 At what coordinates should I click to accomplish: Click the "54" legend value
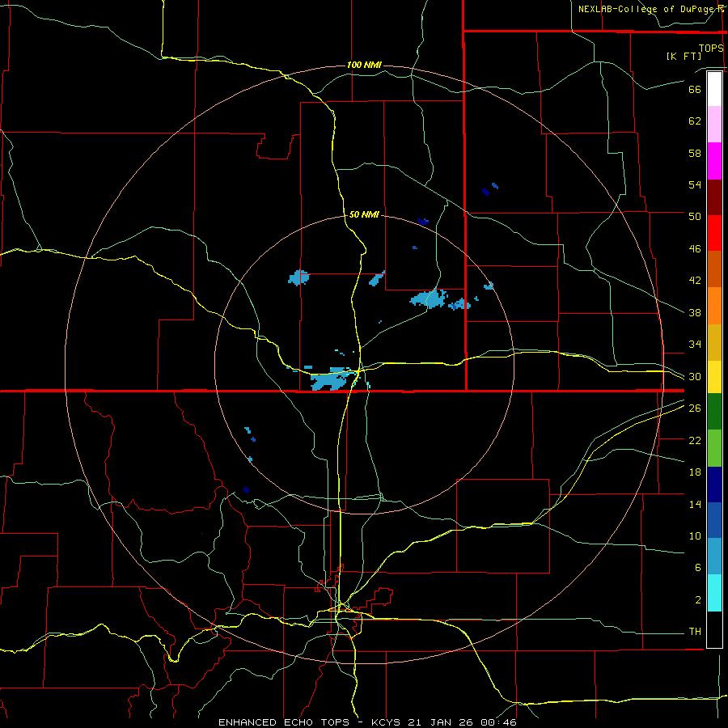(x=695, y=184)
